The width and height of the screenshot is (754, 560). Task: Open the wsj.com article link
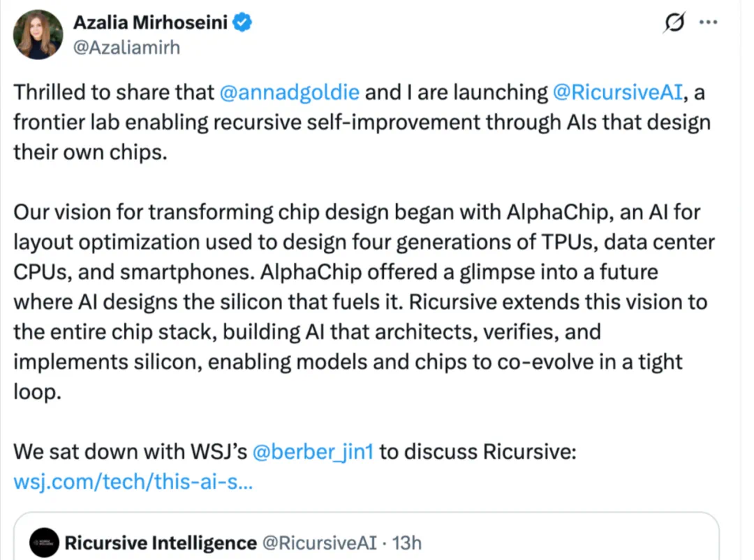133,481
